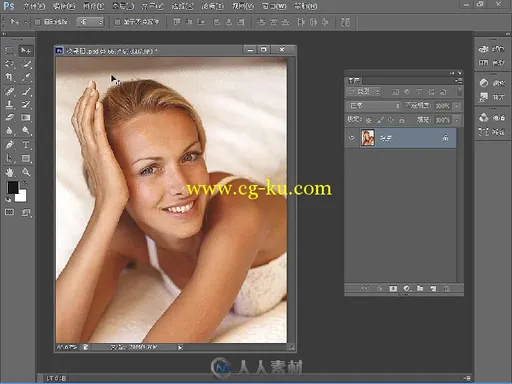The height and width of the screenshot is (384, 512).
Task: Open the Fill slider dropdown
Action: [457, 120]
